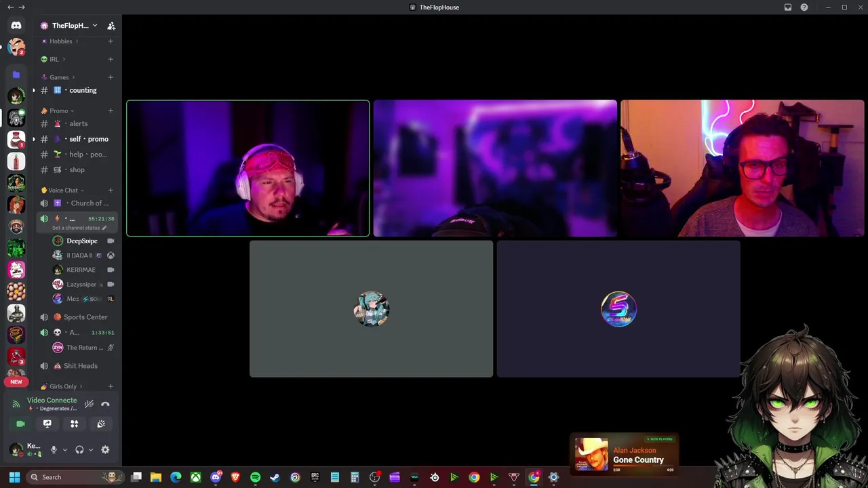Create channel in Promo category
Viewport: 868px width, 488px height.
coord(111,110)
